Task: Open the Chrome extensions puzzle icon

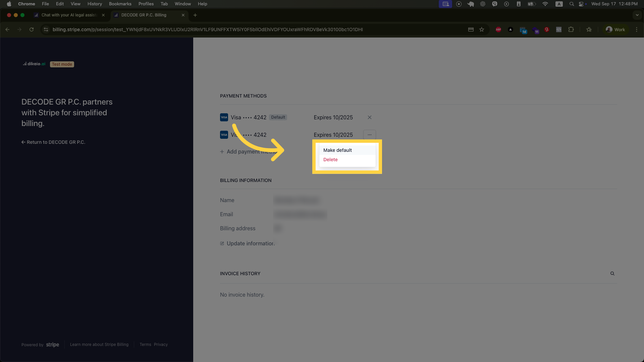Action: (571, 29)
